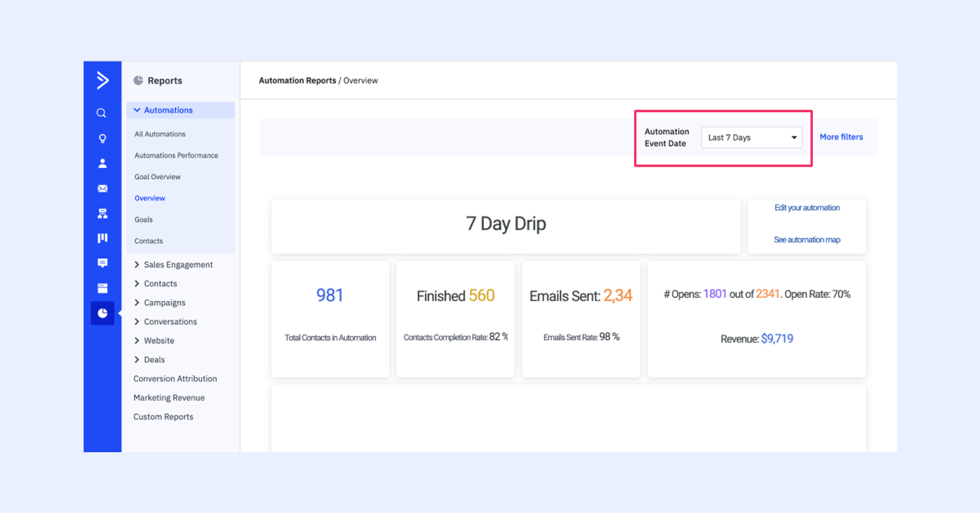Click the More filters link

(841, 137)
